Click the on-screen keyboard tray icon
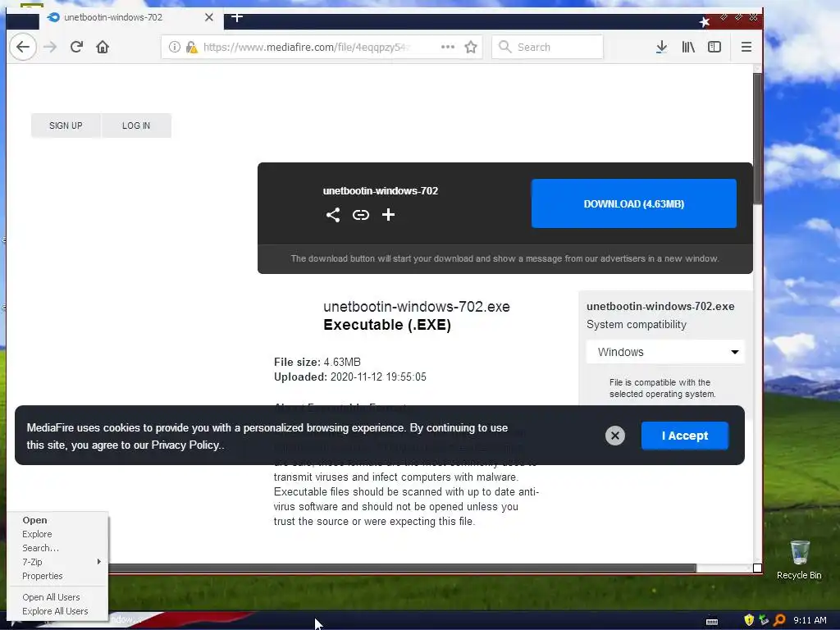This screenshot has width=840, height=630. click(x=712, y=621)
